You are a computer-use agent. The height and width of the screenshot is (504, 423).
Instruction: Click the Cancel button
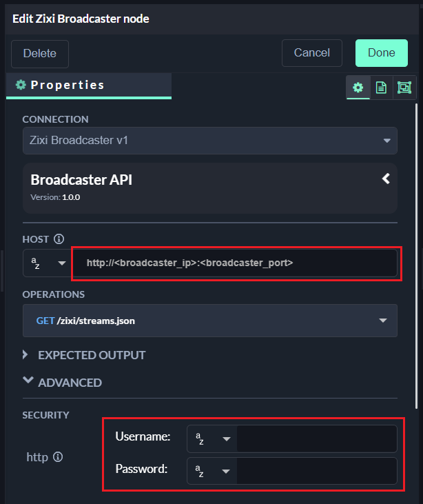pyautogui.click(x=311, y=53)
